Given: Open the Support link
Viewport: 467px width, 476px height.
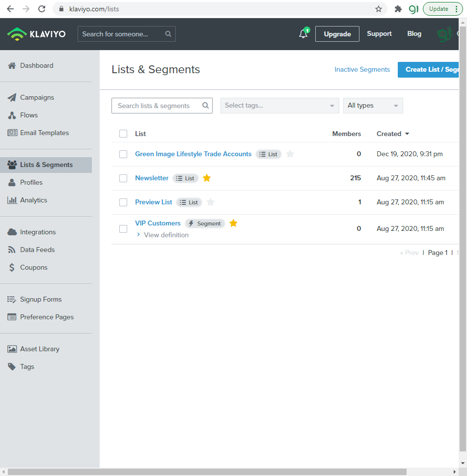Looking at the screenshot, I should click(x=379, y=33).
